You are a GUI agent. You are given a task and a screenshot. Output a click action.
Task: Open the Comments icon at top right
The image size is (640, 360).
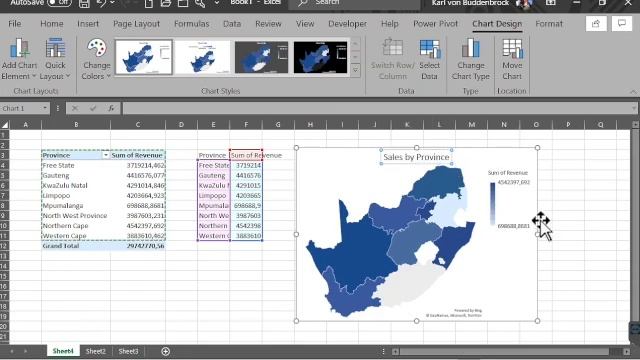pos(622,24)
